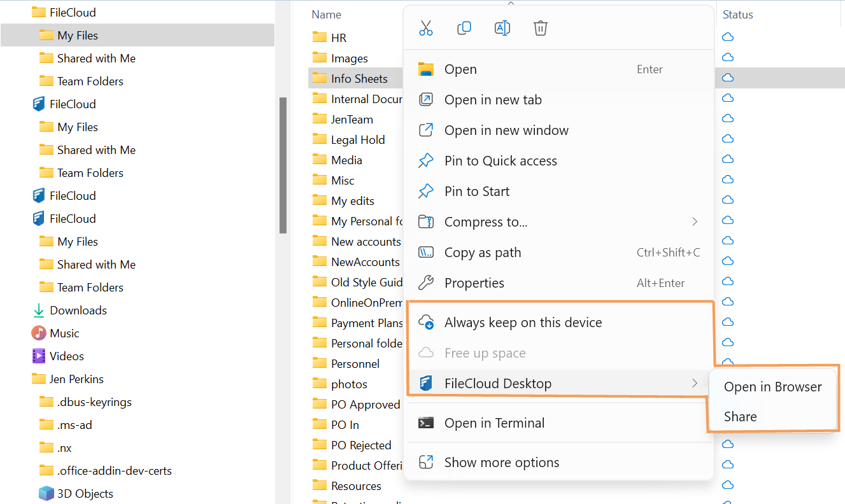845x504 pixels.
Task: Expand the Compress to submenu arrow
Action: (x=694, y=221)
